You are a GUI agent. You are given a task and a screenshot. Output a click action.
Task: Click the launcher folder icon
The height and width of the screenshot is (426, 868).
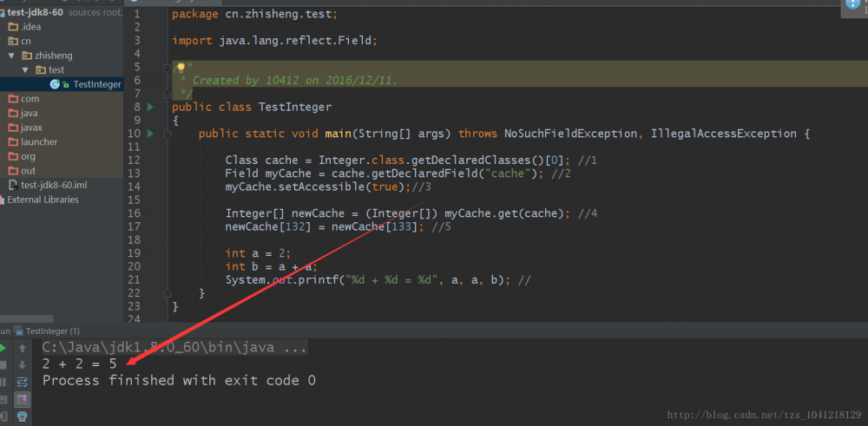click(13, 141)
